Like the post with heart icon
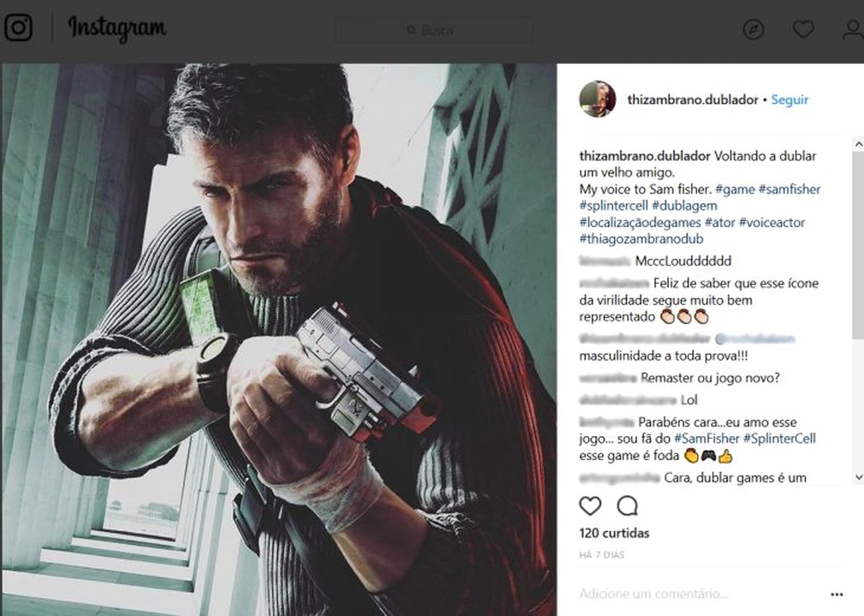 coord(590,506)
